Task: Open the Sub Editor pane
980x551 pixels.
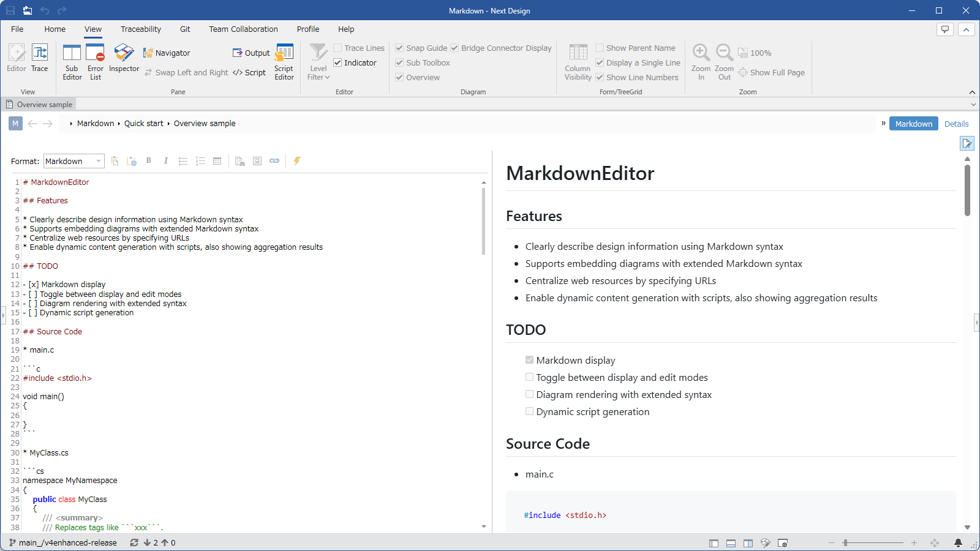Action: [72, 62]
